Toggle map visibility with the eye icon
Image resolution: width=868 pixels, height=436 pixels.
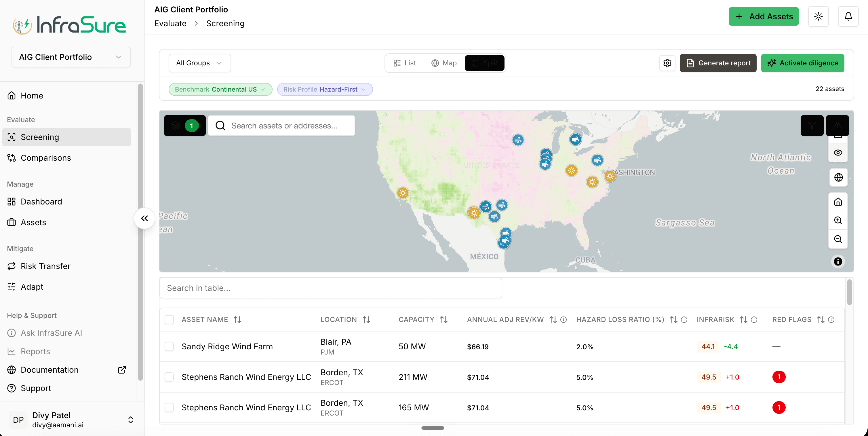(838, 153)
